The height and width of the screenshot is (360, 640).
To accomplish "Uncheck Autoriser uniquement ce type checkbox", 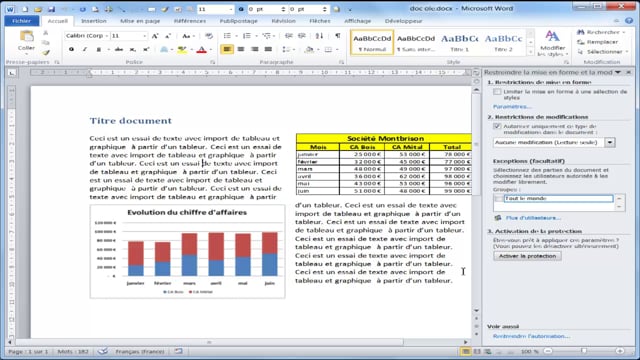I will [x=497, y=127].
